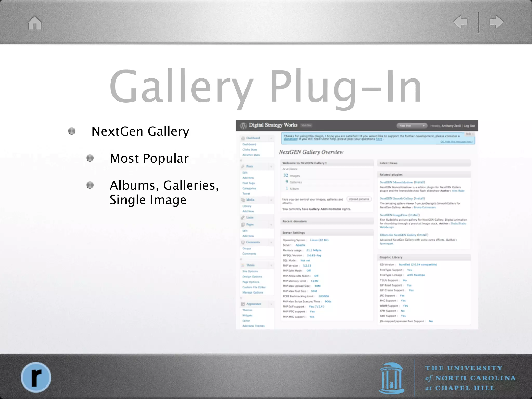
Task: Collapse the Media menu section arrow
Action: 271,200
